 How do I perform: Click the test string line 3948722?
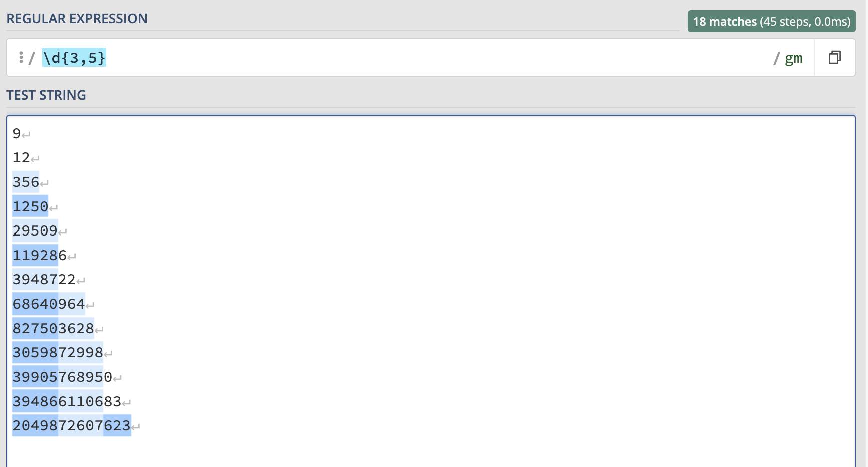click(x=44, y=279)
